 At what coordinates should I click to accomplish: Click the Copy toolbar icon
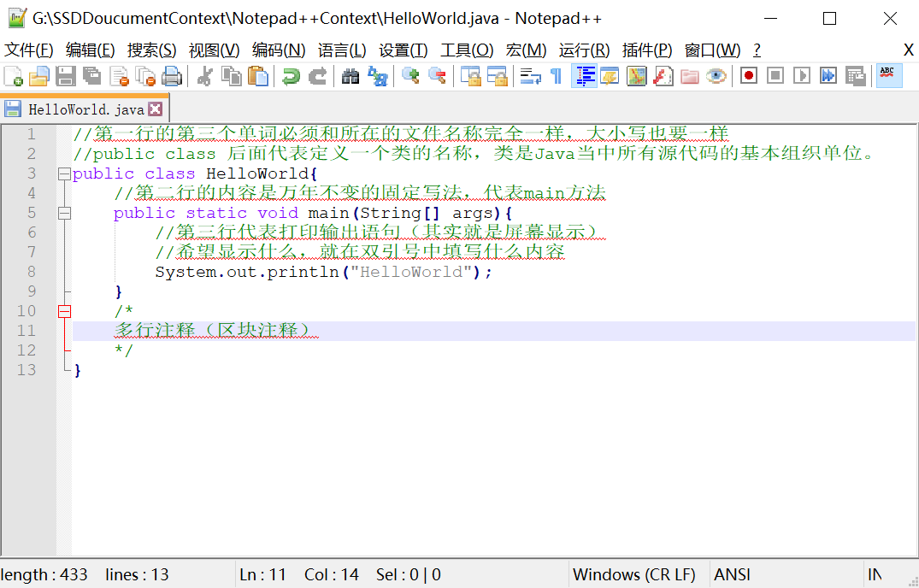pyautogui.click(x=232, y=76)
